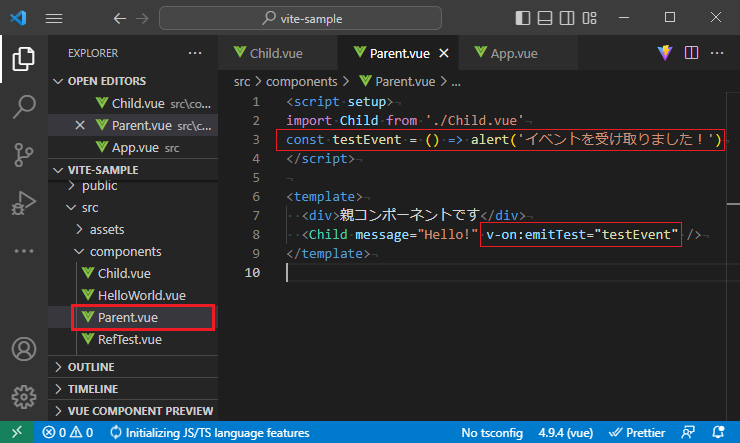Select Parent.vue in the file tree
Viewport: 740px width, 443px height.
click(x=133, y=318)
